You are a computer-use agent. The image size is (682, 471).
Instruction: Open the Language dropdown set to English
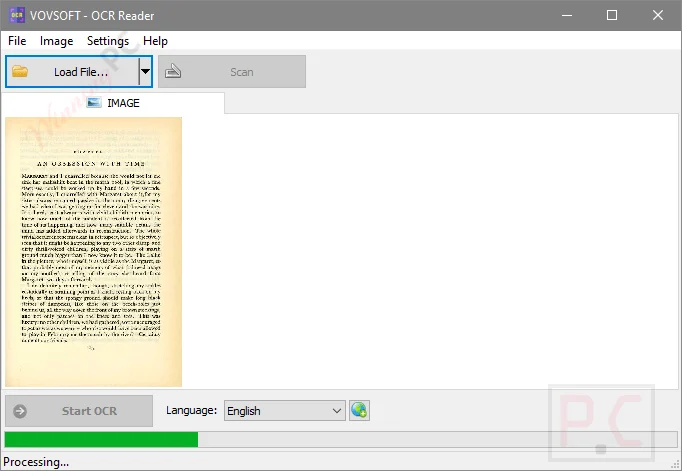coord(284,411)
